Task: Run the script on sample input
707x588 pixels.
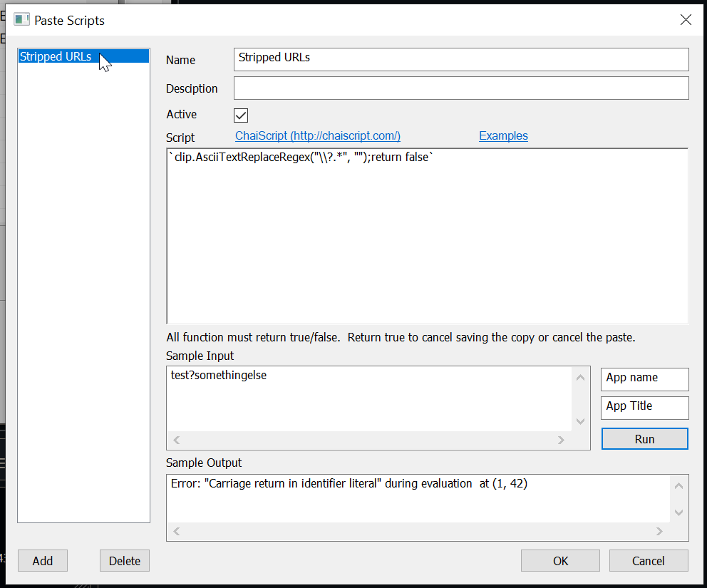Action: pyautogui.click(x=644, y=439)
